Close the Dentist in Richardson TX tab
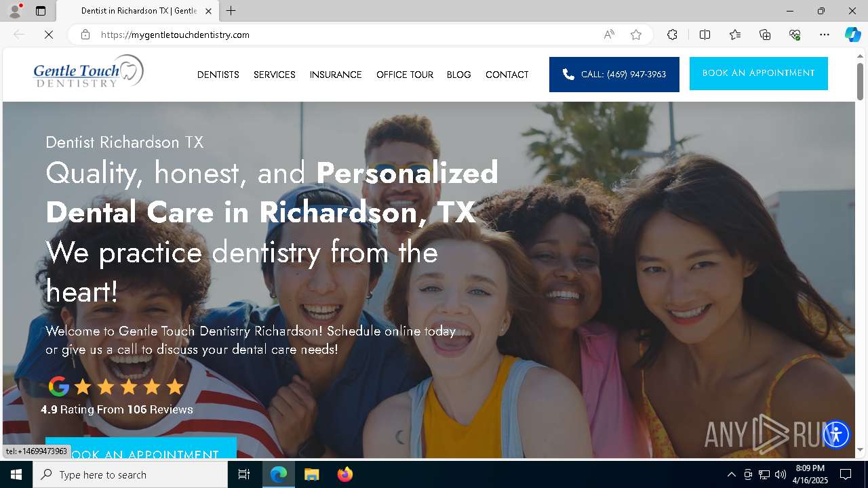This screenshot has height=488, width=868. click(208, 11)
